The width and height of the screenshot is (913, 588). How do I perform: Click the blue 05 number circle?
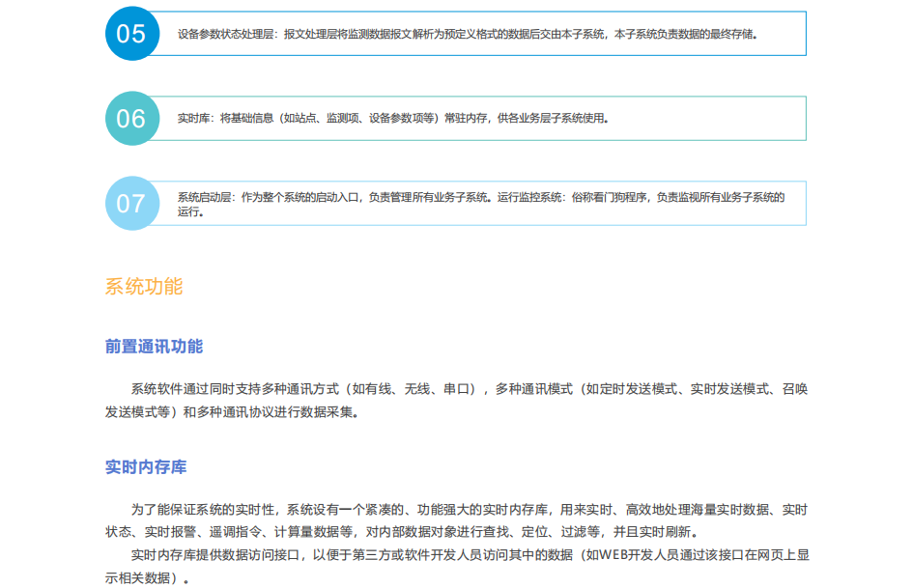point(130,34)
